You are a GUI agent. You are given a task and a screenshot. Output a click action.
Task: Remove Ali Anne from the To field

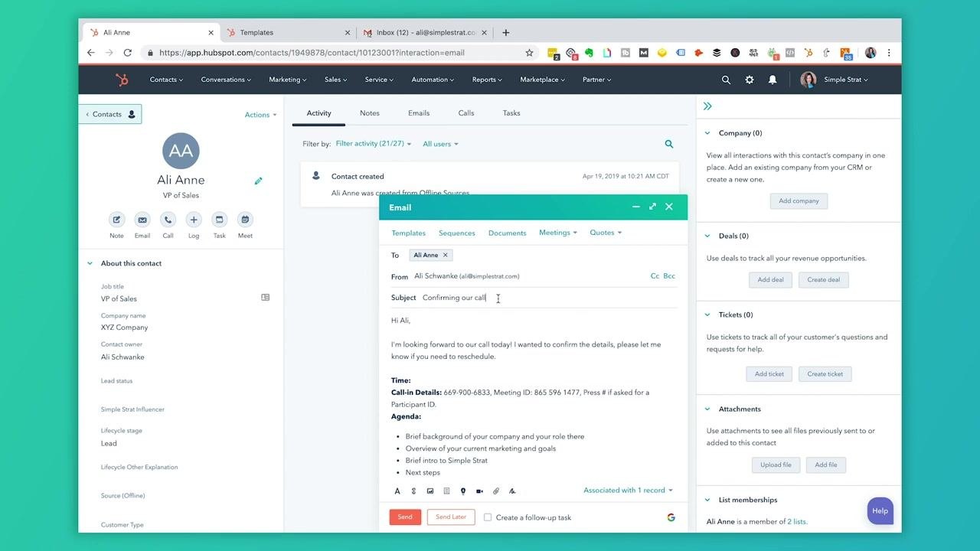[x=446, y=255]
